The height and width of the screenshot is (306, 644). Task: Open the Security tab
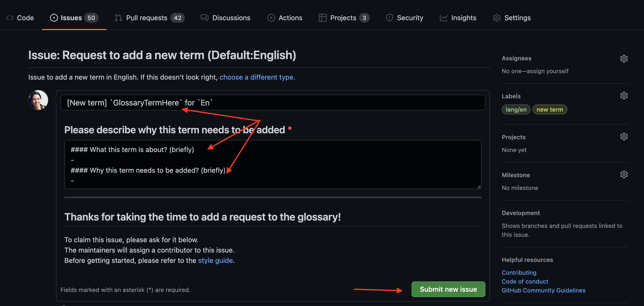[405, 18]
